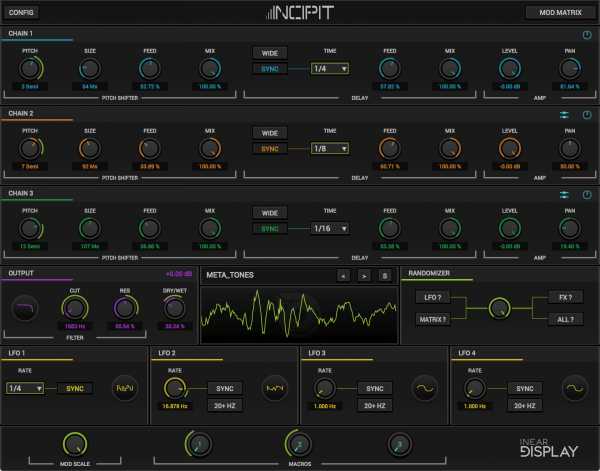Image resolution: width=600 pixels, height=471 pixels.
Task: Click the Output Res knob
Action: [125, 308]
